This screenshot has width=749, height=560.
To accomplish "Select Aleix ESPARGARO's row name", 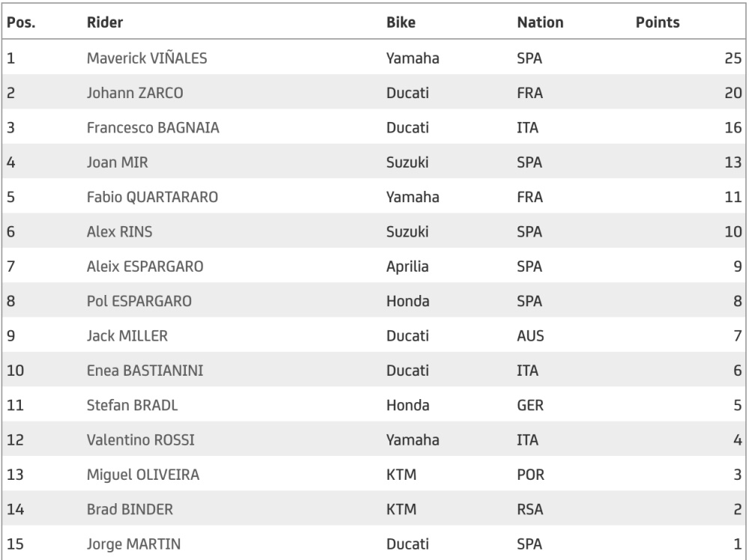I will click(x=145, y=267).
